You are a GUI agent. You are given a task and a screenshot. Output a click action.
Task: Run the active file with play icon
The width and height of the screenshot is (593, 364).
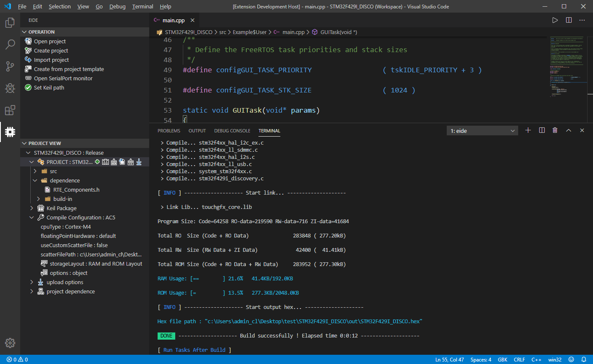pyautogui.click(x=555, y=20)
